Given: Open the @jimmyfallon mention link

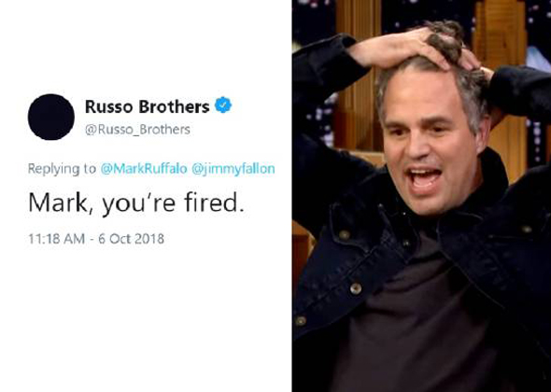Looking at the screenshot, I should (x=233, y=169).
